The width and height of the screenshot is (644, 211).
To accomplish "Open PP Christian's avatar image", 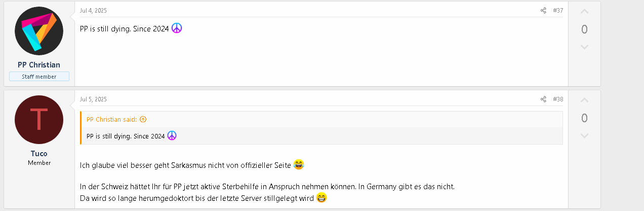I will coord(39,31).
